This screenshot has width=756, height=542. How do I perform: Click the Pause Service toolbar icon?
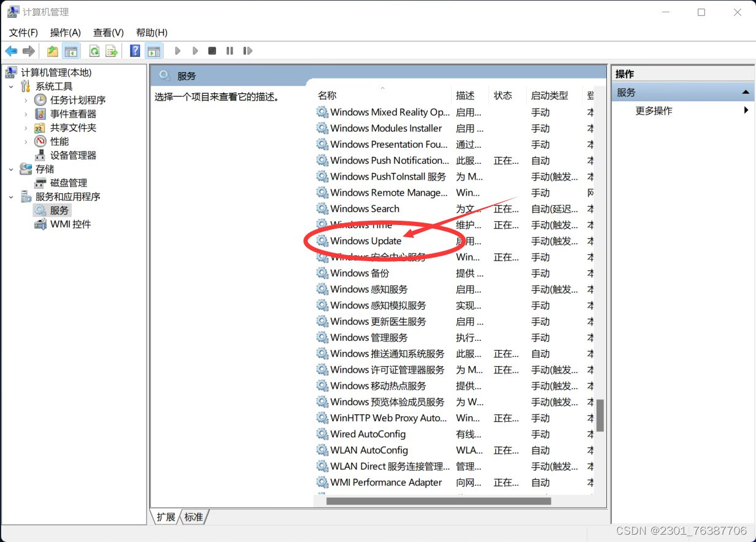[229, 51]
